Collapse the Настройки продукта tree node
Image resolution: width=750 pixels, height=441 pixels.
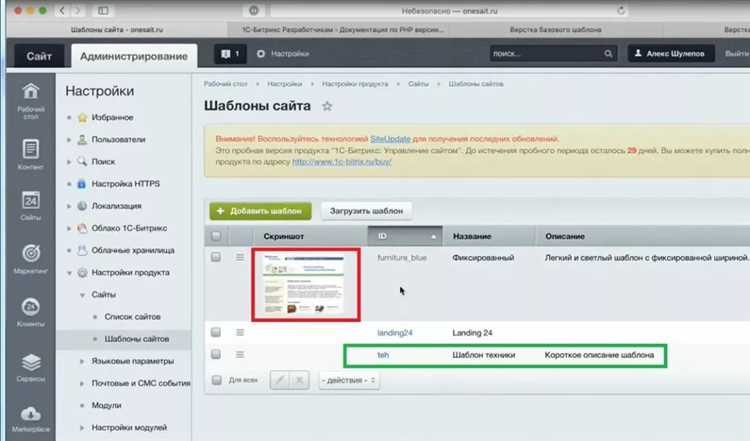(69, 273)
